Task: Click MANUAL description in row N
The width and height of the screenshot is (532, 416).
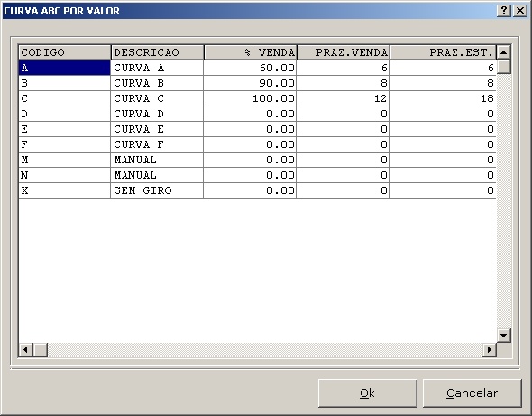Action: [x=157, y=175]
